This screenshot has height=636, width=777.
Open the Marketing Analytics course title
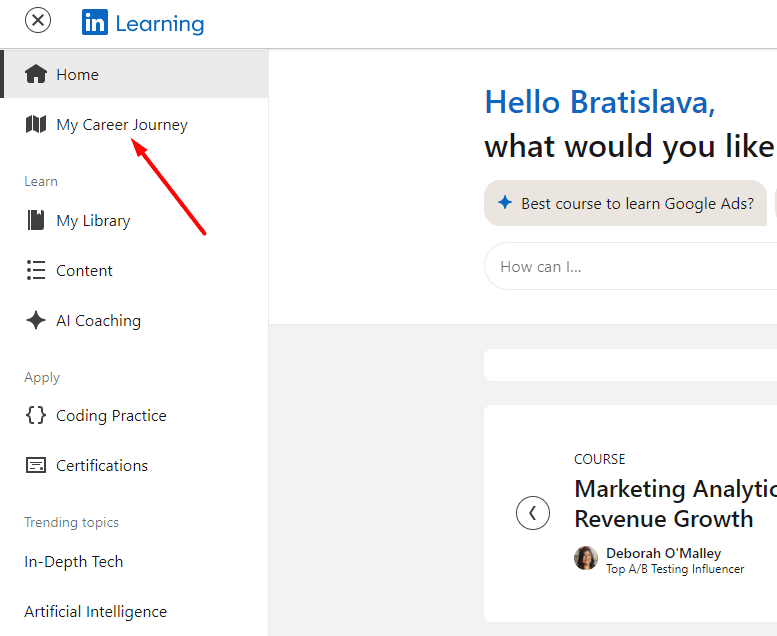pos(675,504)
